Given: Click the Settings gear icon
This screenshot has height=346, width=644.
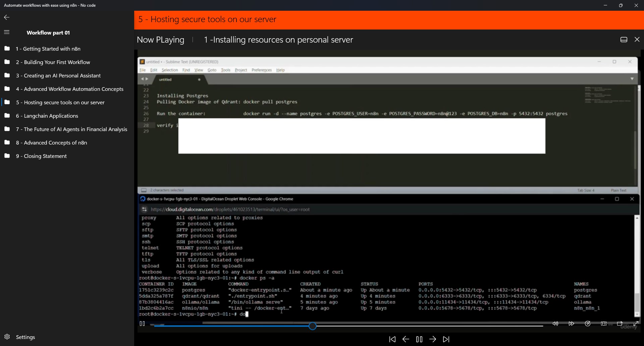Looking at the screenshot, I should (7, 337).
